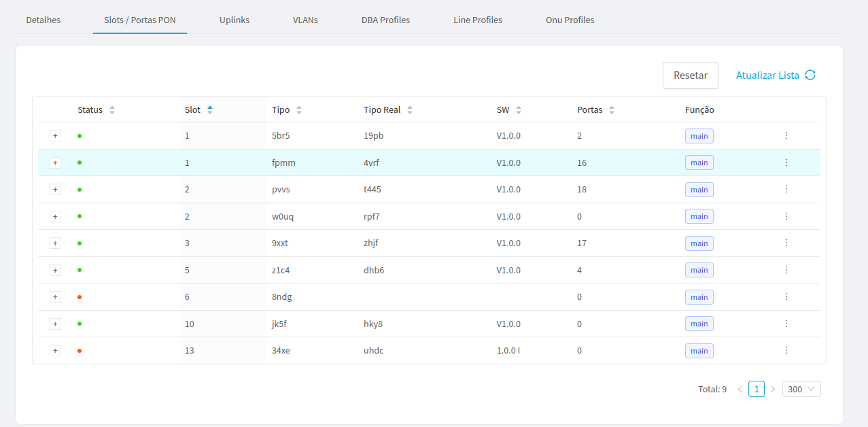868x427 pixels.
Task: Click the main tag on z1c4 row
Action: 699,271
